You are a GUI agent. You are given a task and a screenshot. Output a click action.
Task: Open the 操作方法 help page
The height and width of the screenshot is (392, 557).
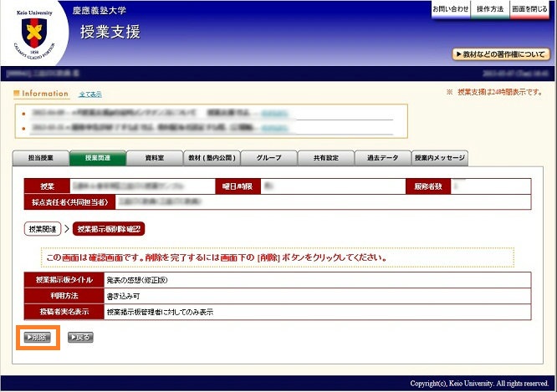click(490, 8)
